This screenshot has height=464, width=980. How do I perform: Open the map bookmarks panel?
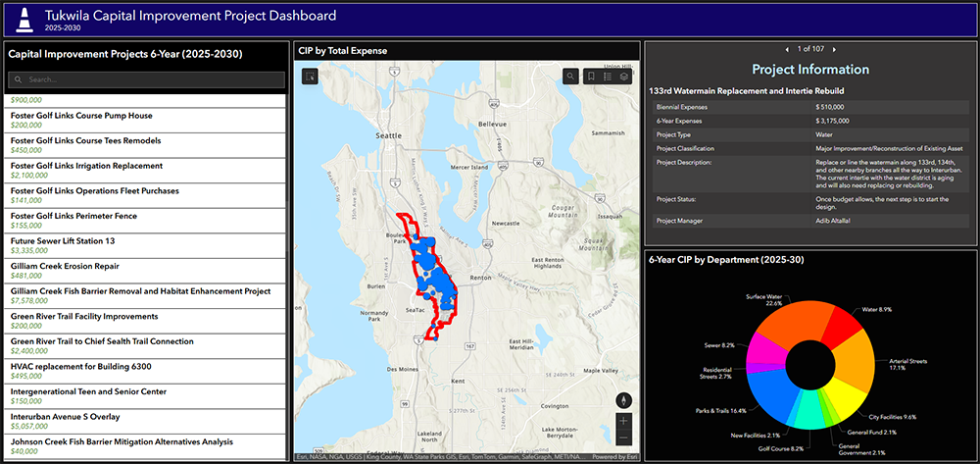click(x=590, y=76)
